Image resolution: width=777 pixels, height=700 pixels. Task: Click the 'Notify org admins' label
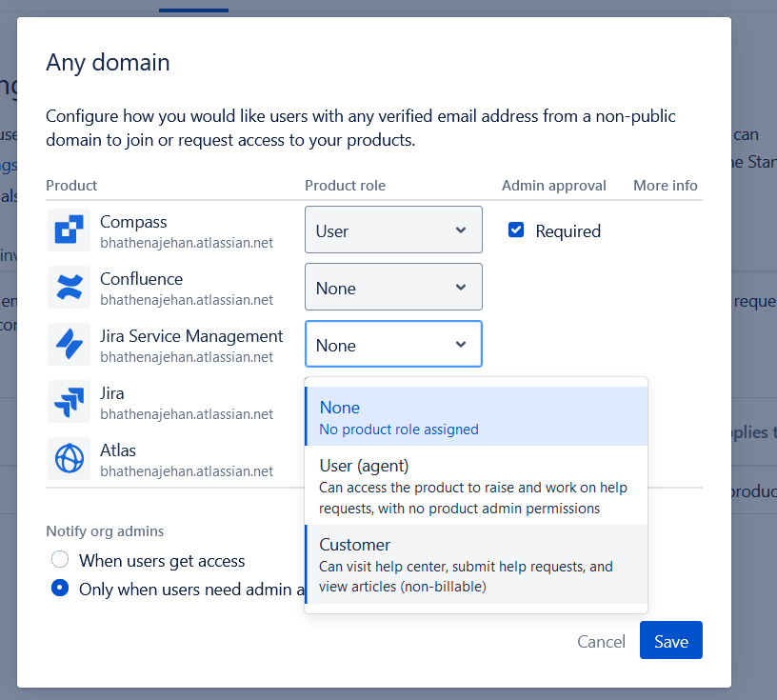click(105, 530)
